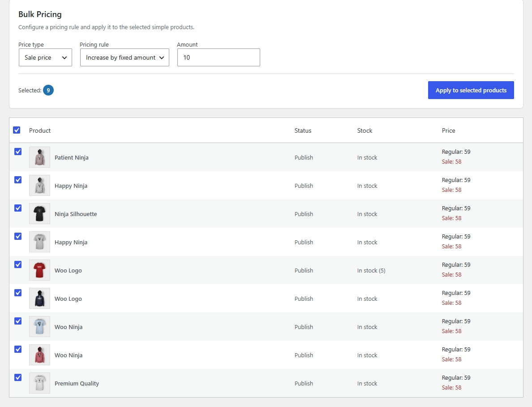Uncheck the checkbox for Happy Ninja t-shirt row

18,236
